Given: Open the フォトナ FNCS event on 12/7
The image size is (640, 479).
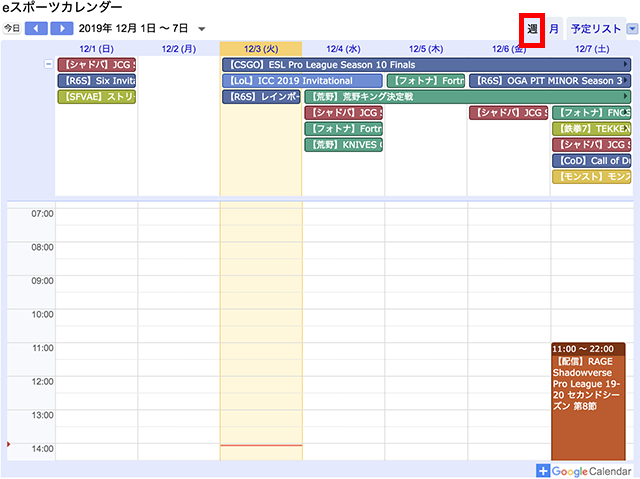Looking at the screenshot, I should (591, 113).
